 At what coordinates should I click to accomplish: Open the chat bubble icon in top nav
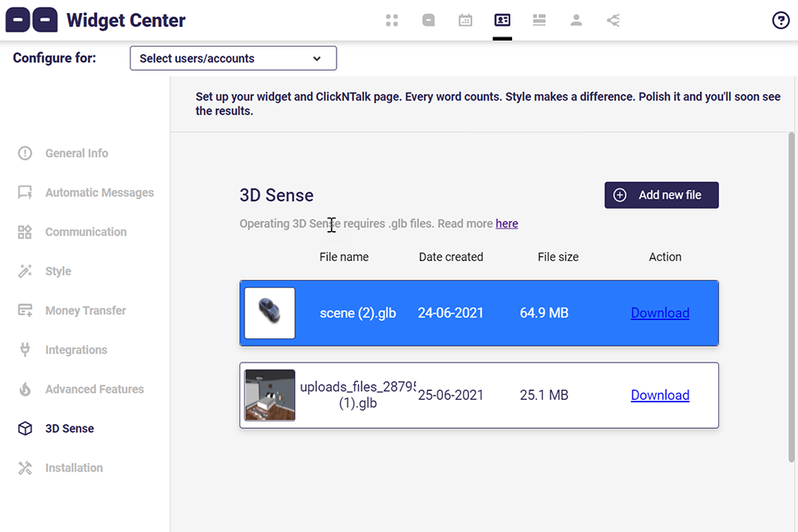pyautogui.click(x=429, y=20)
